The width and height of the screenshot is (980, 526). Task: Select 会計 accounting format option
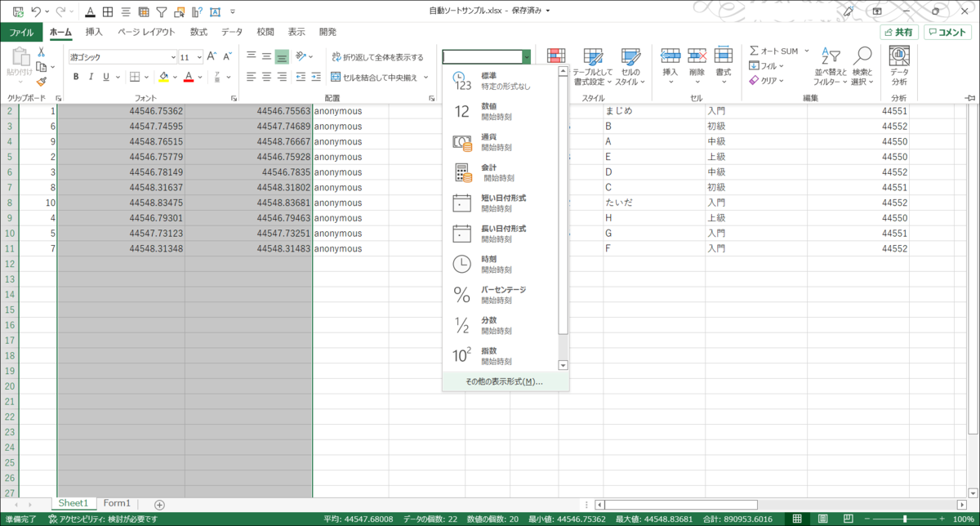point(500,172)
